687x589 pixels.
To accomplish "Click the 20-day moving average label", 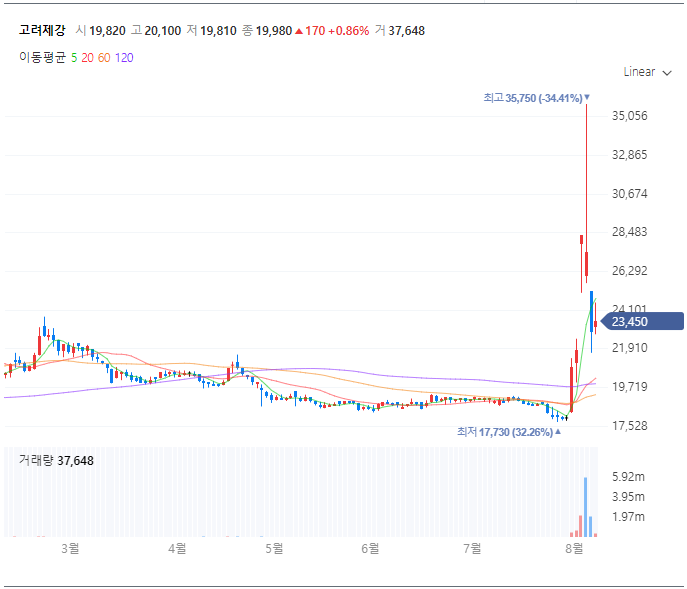I will 87,58.
